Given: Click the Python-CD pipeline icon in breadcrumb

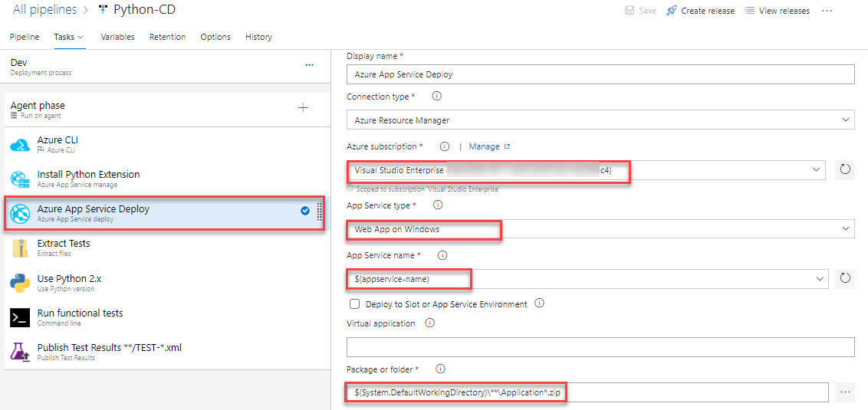Looking at the screenshot, I should [x=103, y=9].
